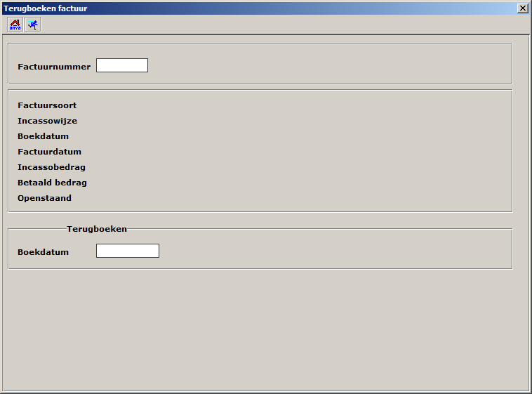Click the blank area below Terugboeken group
532x394 pixels.
point(267,330)
